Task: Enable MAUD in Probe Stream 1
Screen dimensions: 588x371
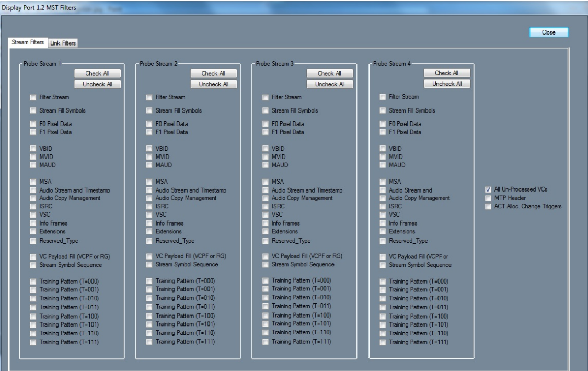Action: (33, 165)
